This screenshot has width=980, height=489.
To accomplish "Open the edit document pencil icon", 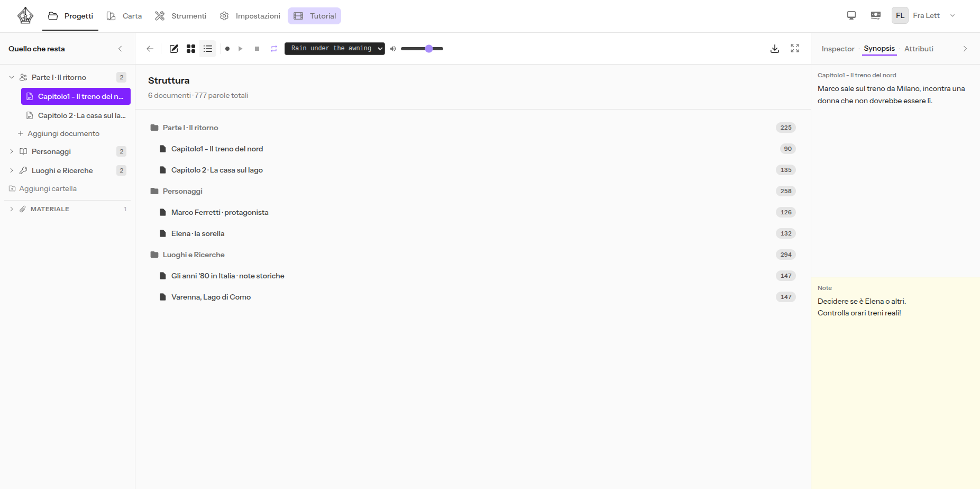I will tap(173, 49).
